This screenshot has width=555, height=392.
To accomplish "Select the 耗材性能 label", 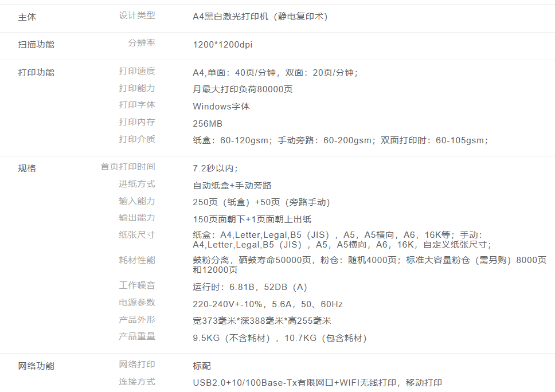I will point(136,260).
